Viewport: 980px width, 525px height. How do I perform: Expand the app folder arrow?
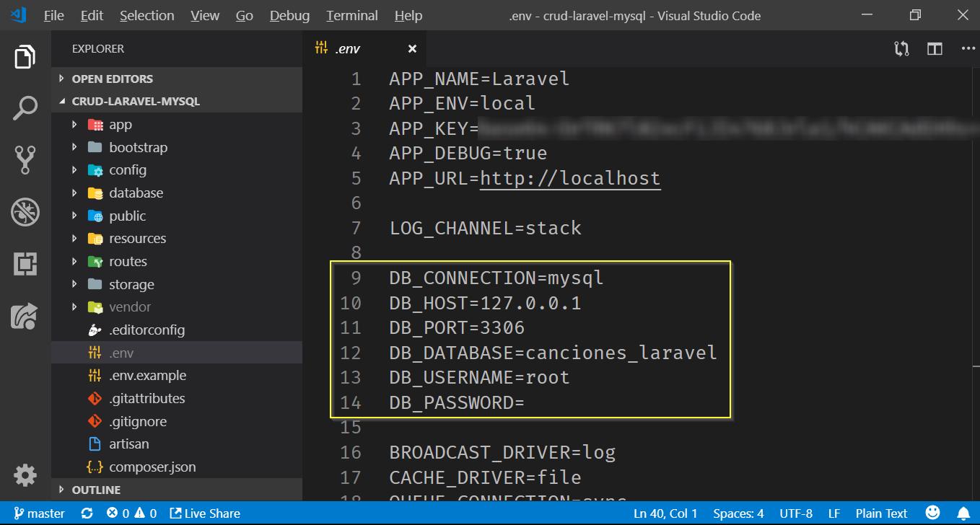pyautogui.click(x=74, y=125)
